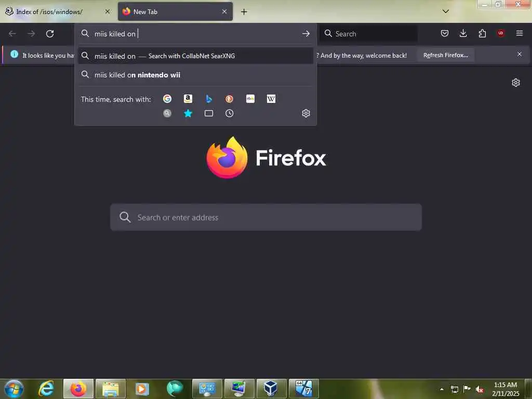The height and width of the screenshot is (399, 532).
Task: Open the Extensions menu
Action: (x=482, y=33)
